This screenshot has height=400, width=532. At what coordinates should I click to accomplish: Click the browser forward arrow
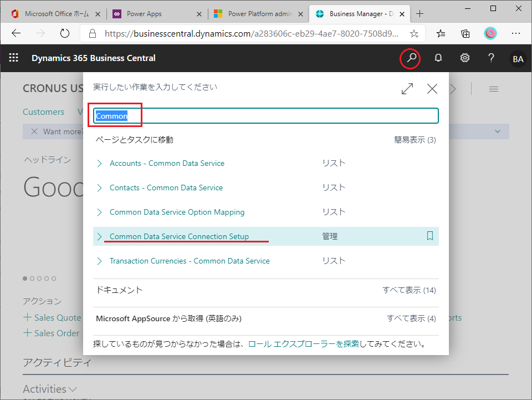pos(40,33)
